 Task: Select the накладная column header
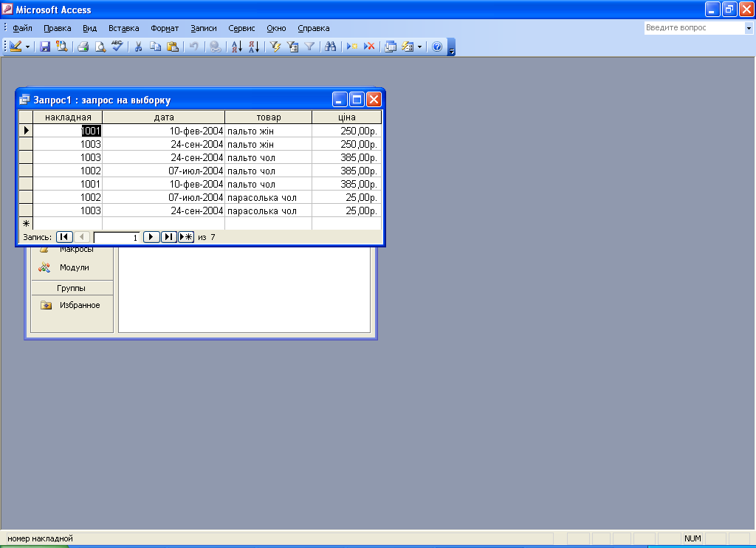tap(67, 117)
